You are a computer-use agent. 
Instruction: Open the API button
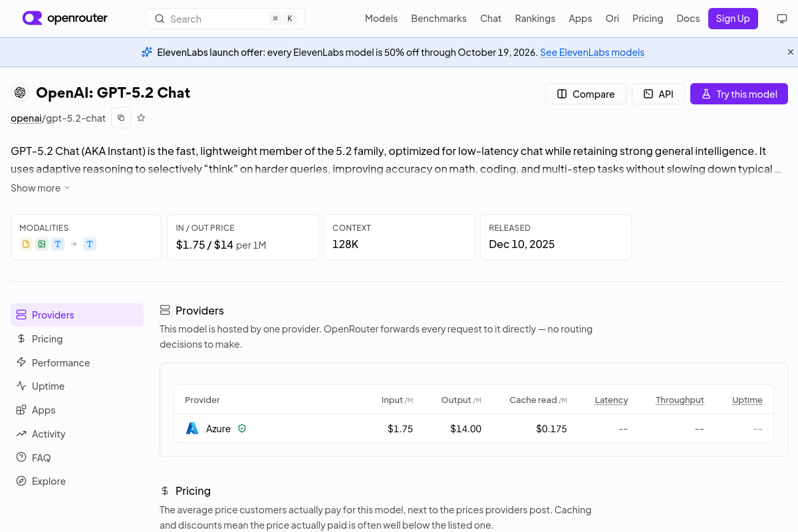658,94
